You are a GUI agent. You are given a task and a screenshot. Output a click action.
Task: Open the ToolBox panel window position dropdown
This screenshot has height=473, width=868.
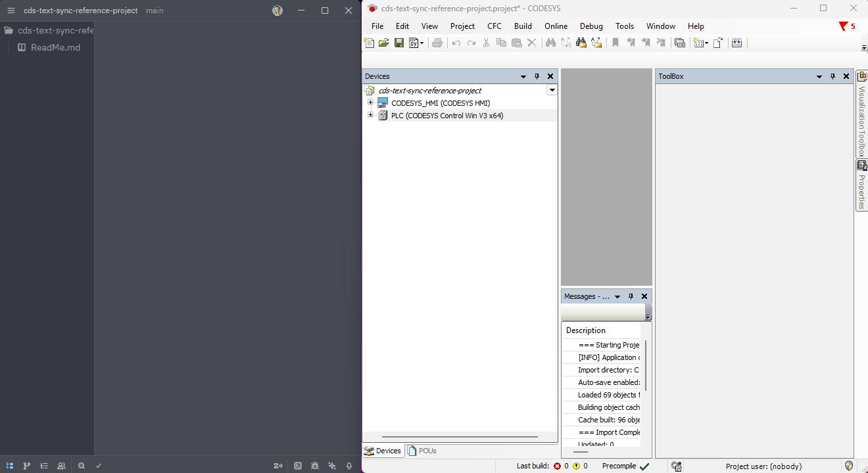pyautogui.click(x=819, y=76)
